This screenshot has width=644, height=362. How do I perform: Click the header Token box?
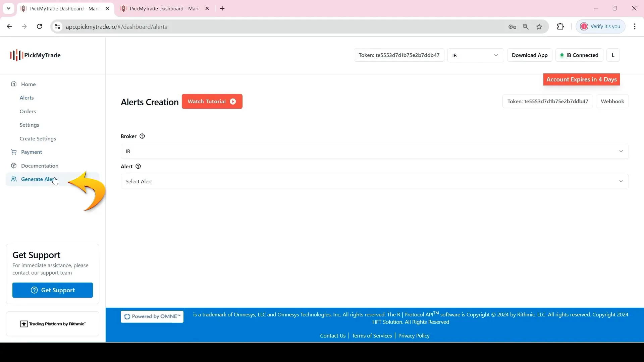(399, 55)
